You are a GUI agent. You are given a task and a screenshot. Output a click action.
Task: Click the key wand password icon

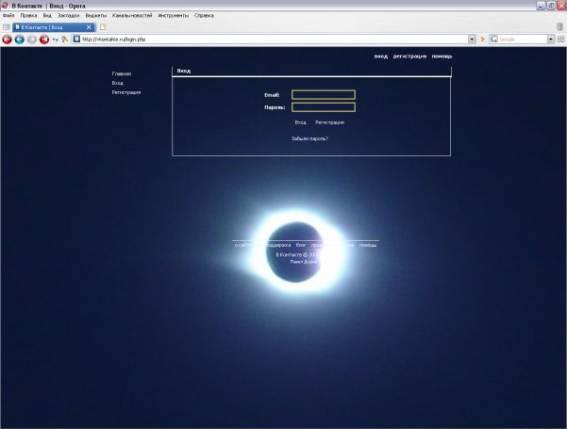[x=65, y=39]
